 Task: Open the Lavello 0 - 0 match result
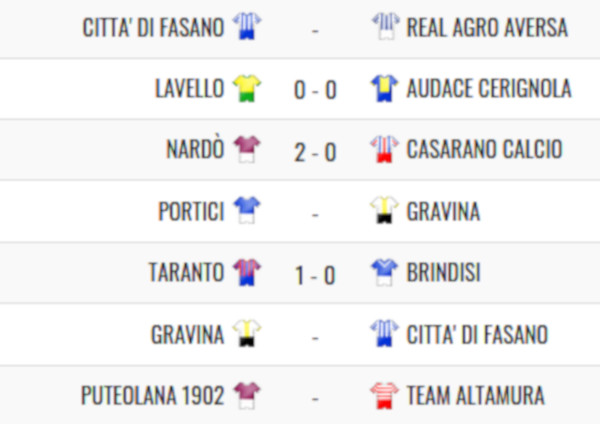pyautogui.click(x=315, y=90)
